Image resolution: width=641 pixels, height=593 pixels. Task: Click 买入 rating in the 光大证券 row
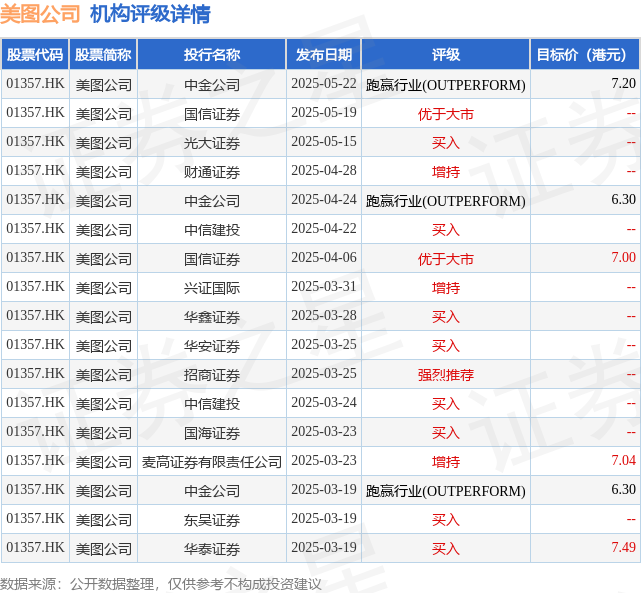[x=446, y=143]
